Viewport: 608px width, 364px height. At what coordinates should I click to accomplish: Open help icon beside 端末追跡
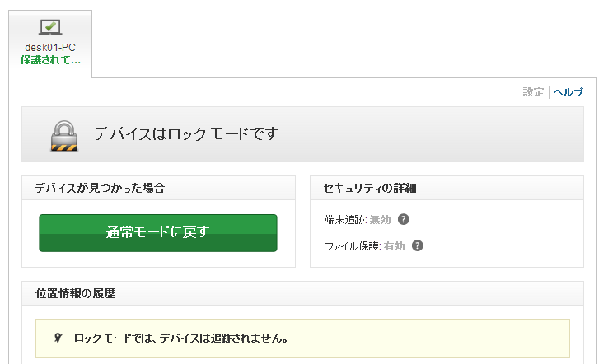(404, 220)
